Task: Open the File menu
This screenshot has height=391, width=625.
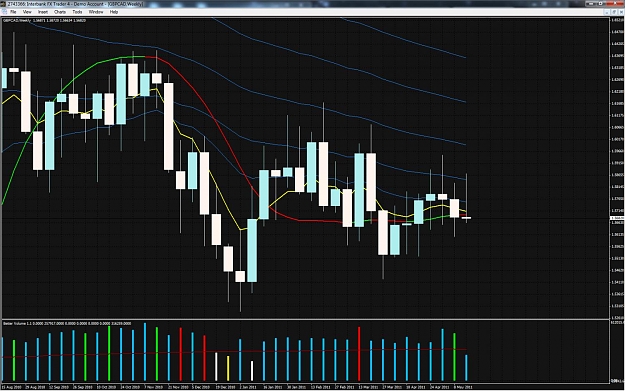Action: 13,12
